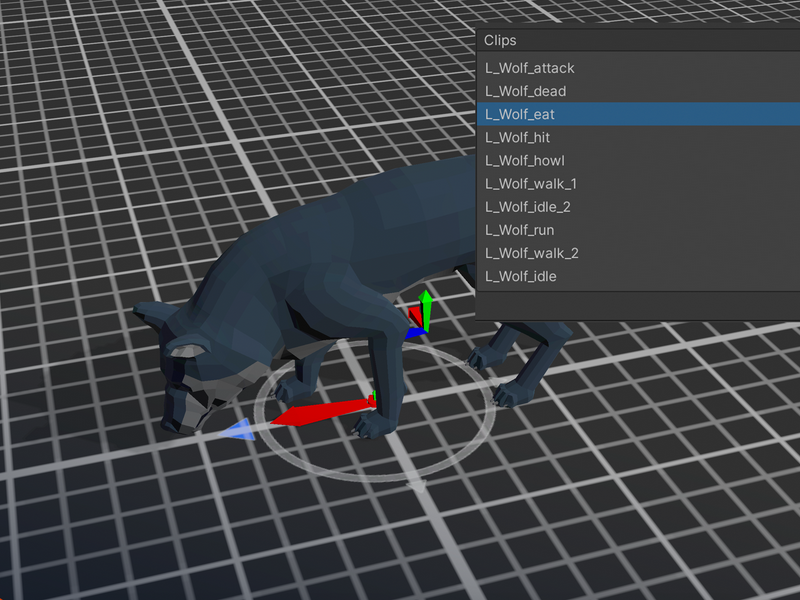800x600 pixels.
Task: Click the grey arrowhead on the rotation ring
Action: [x=417, y=485]
